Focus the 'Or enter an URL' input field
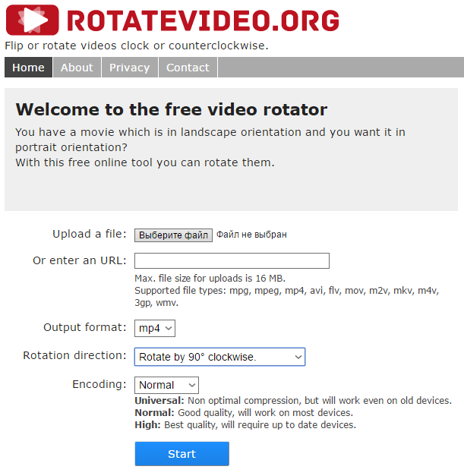Screen dimensions: 464x476 point(232,260)
